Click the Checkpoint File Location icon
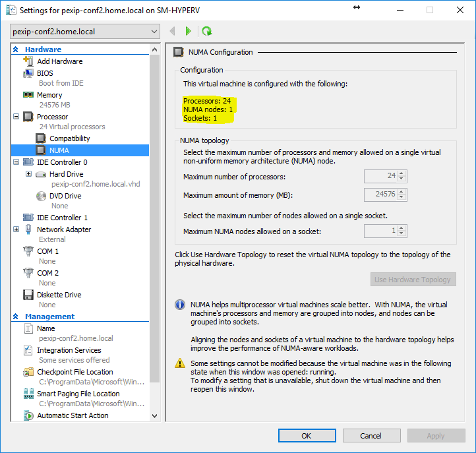This screenshot has height=453, width=476. pyautogui.click(x=28, y=372)
